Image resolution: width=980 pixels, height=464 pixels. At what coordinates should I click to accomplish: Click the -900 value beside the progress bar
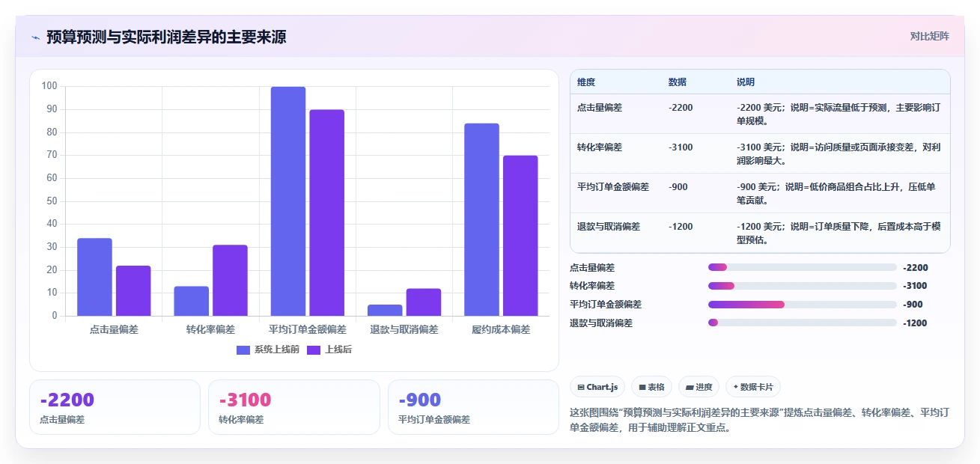(913, 305)
